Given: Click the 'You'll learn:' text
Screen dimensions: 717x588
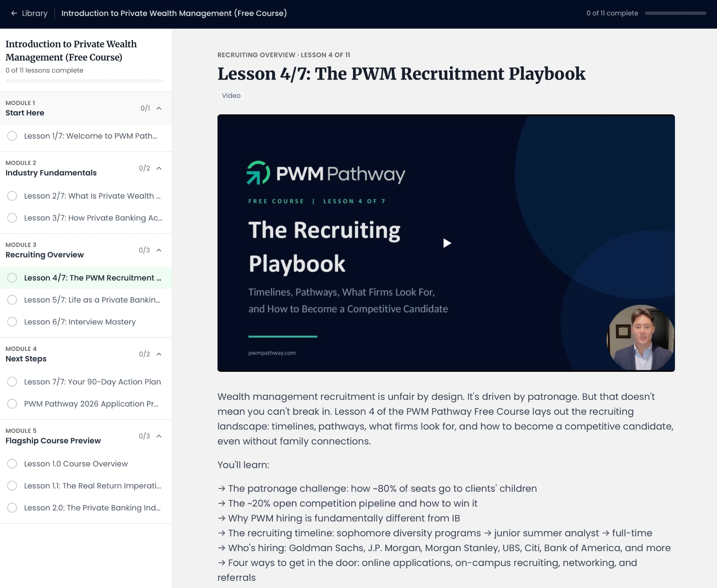Looking at the screenshot, I should [x=243, y=465].
